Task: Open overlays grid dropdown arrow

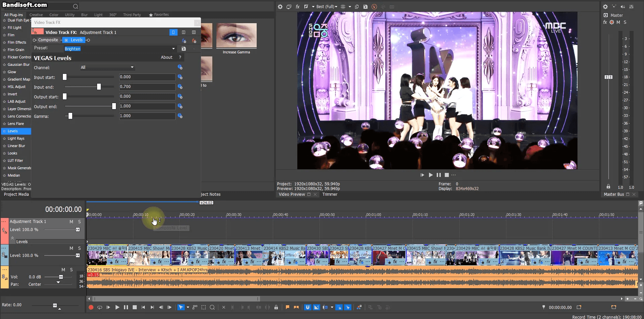Action: point(350,7)
